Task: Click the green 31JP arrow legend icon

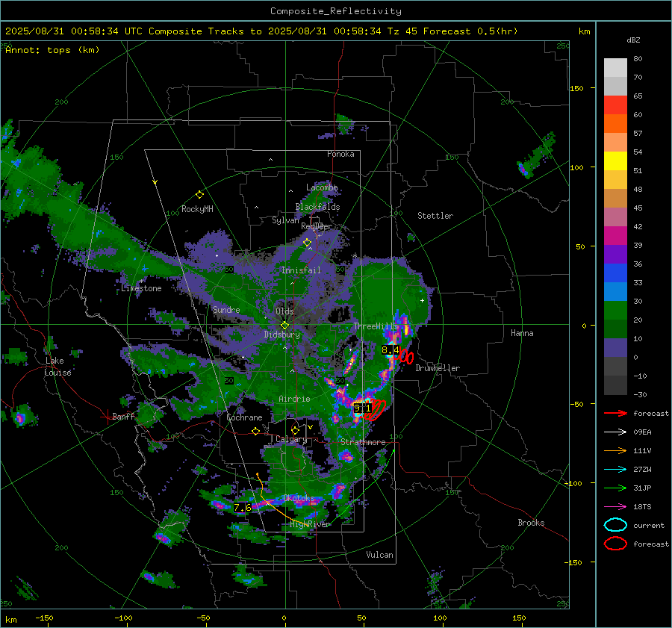Action: click(x=615, y=488)
